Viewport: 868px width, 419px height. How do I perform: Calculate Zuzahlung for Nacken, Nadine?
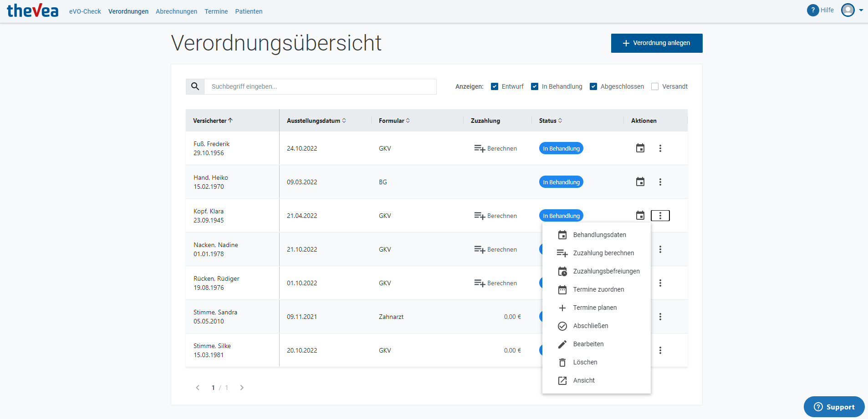click(495, 249)
